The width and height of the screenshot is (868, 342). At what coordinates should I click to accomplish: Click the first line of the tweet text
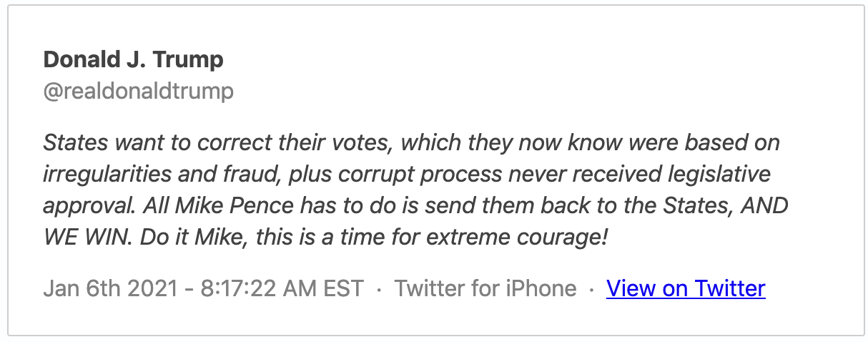(412, 142)
